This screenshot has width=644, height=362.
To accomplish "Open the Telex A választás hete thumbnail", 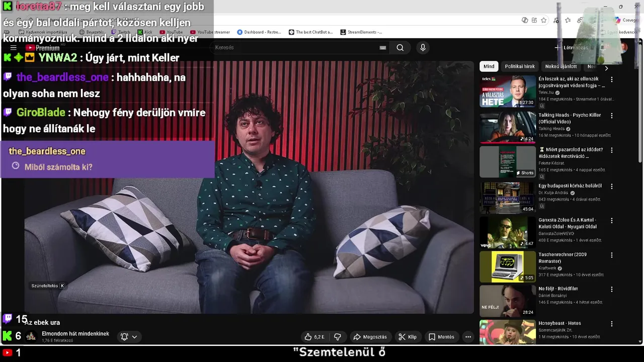I will point(508,91).
